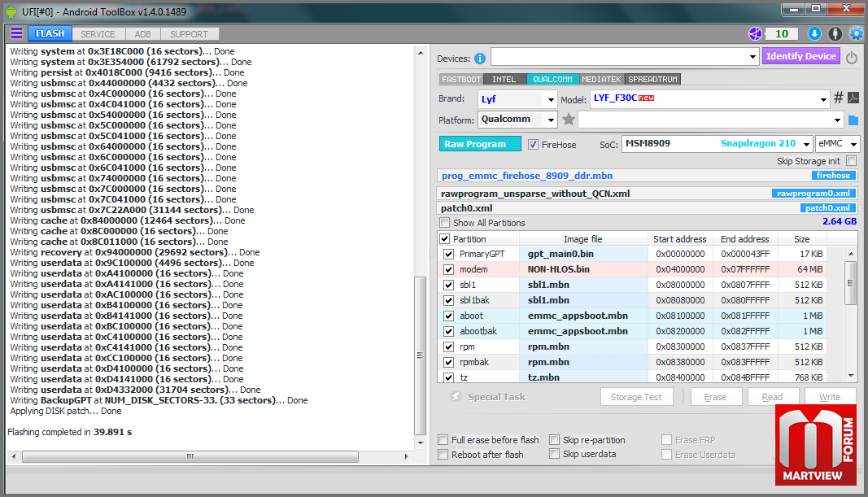The image size is (868, 497).
Task: Toggle the Partition header select-all checkbox
Action: coord(444,239)
